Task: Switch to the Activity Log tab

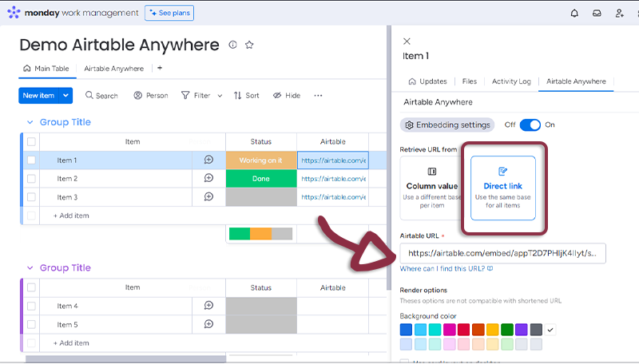Action: point(511,81)
